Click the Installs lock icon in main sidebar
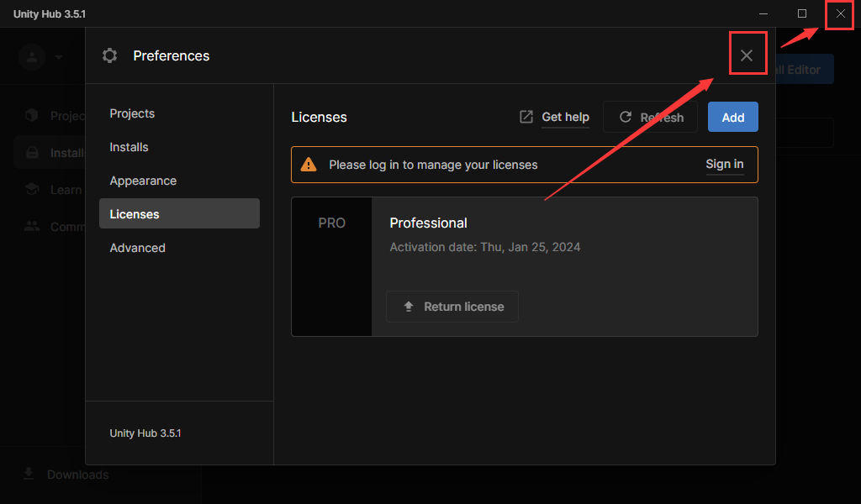861x504 pixels. [x=32, y=153]
